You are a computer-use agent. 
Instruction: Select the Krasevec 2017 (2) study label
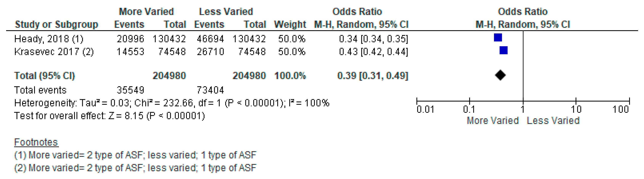(x=54, y=52)
